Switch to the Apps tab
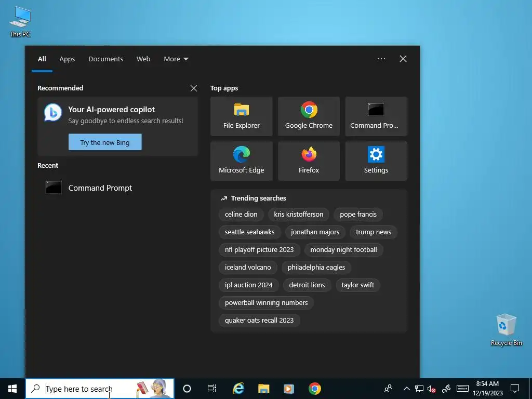Viewport: 532px width, 399px height. tap(67, 59)
